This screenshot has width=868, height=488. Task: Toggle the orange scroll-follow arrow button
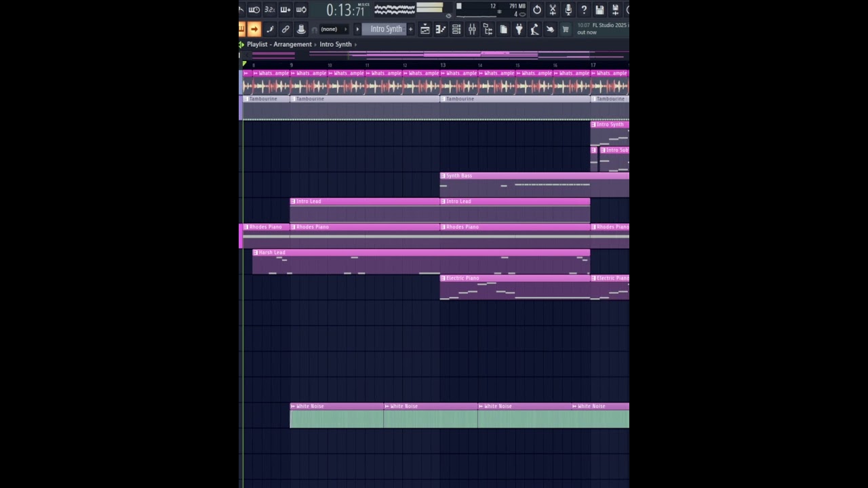[x=254, y=29]
